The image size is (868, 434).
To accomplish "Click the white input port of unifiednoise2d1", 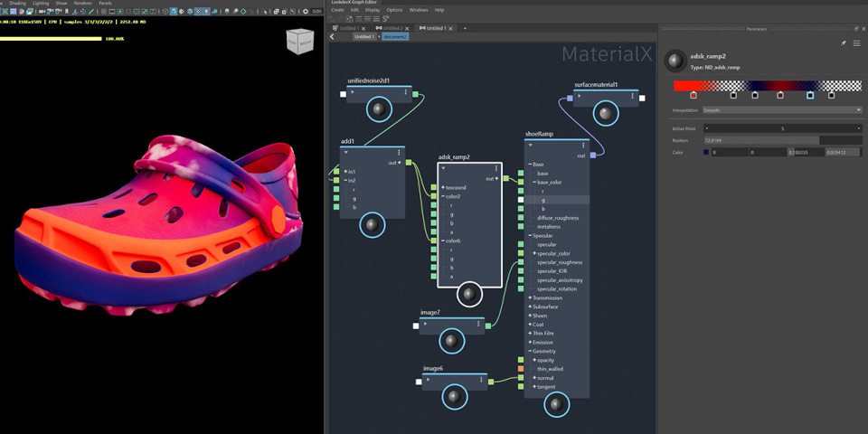I will 343,94.
